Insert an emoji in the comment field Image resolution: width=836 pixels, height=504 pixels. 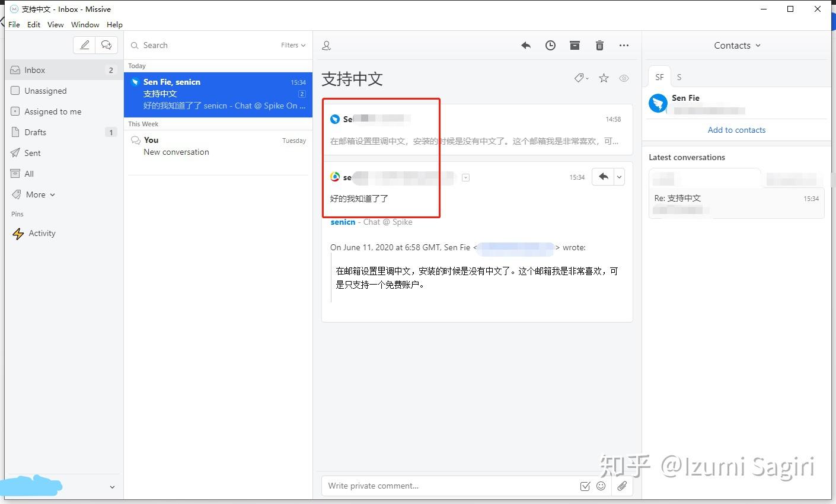point(601,486)
